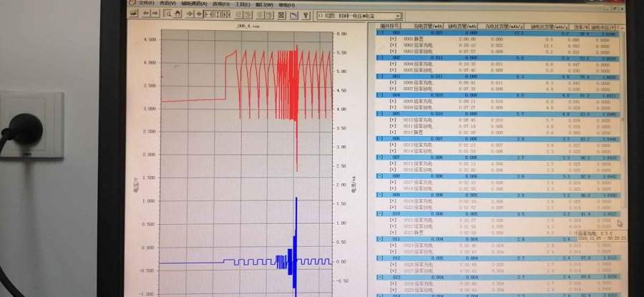Click the table scrollbar up arrow
Screen dimensions: 644x297
(x=623, y=27)
